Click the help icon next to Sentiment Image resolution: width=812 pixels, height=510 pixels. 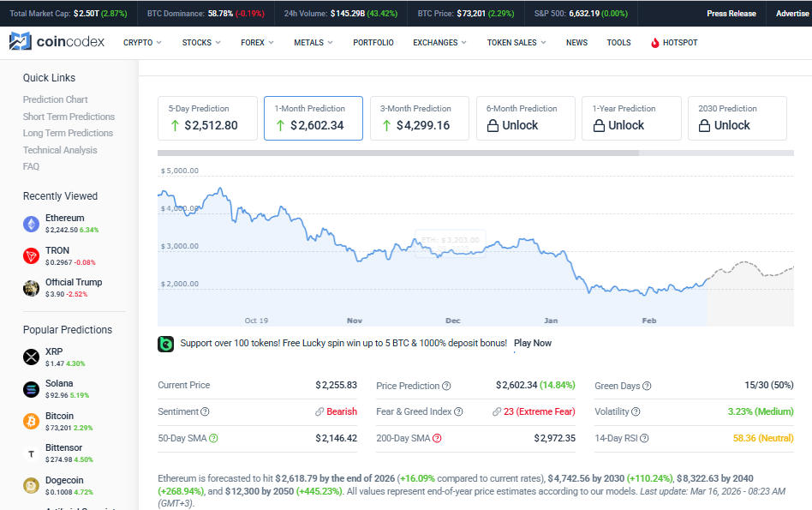[x=205, y=411]
